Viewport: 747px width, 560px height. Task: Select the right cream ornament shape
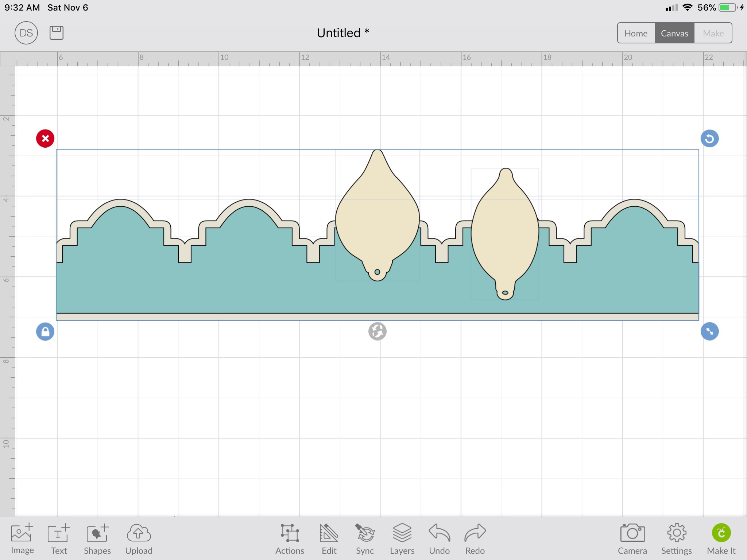point(505,233)
